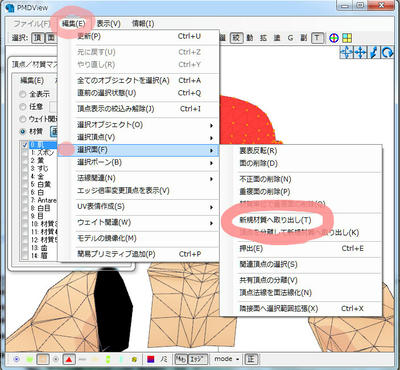Toggle the red triangle icon in bottom bar
The height and width of the screenshot is (370, 400).
pyautogui.click(x=69, y=359)
